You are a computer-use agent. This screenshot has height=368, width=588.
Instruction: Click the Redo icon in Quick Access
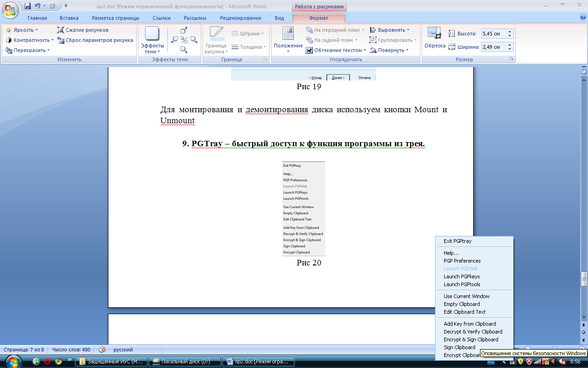(x=52, y=6)
